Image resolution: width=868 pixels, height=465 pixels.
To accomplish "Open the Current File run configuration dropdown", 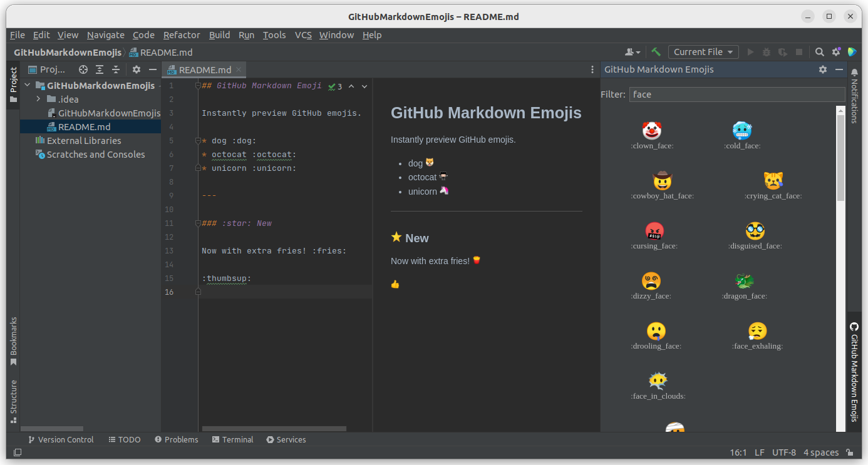I will coord(703,52).
